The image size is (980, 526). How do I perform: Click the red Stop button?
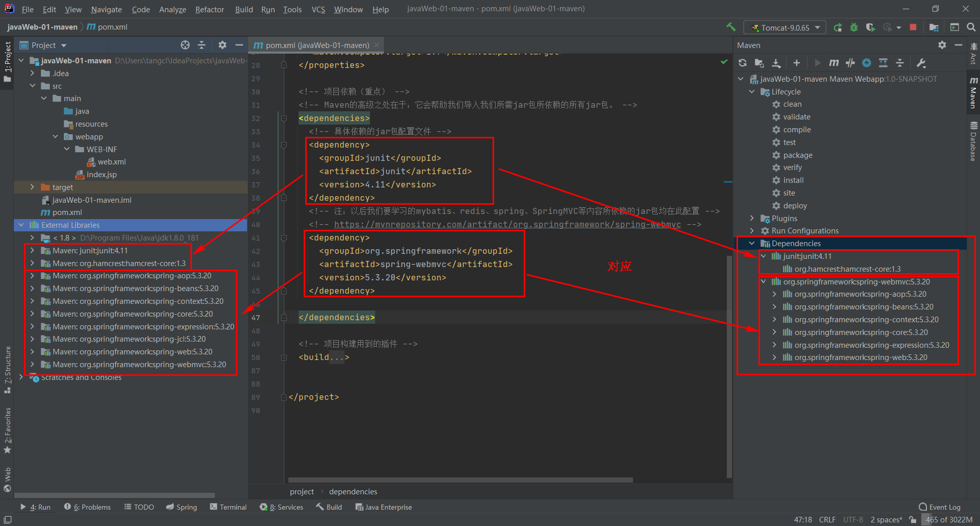913,28
